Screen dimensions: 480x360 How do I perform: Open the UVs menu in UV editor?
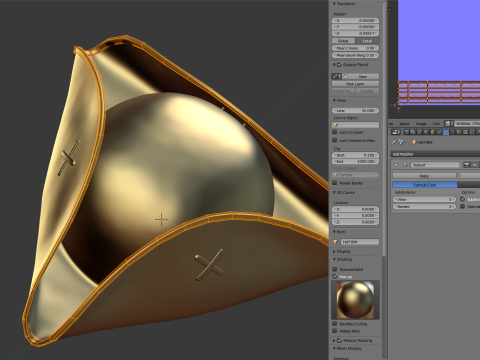tap(436, 124)
